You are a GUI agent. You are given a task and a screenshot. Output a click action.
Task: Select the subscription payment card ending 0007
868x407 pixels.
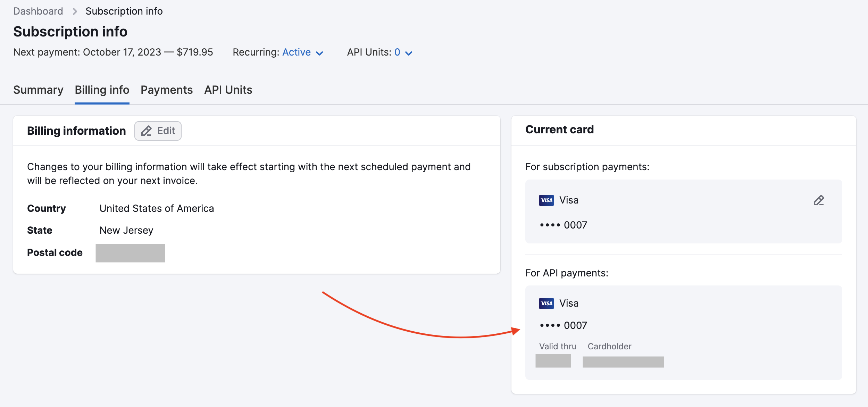pos(563,225)
